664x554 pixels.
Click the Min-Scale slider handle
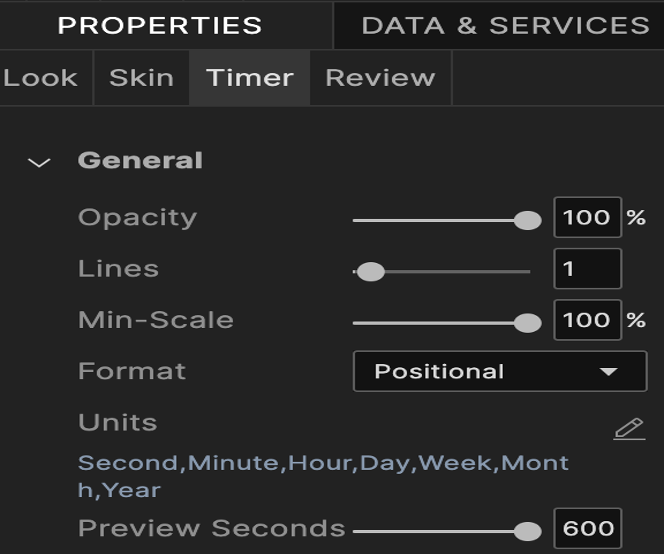[x=527, y=322]
